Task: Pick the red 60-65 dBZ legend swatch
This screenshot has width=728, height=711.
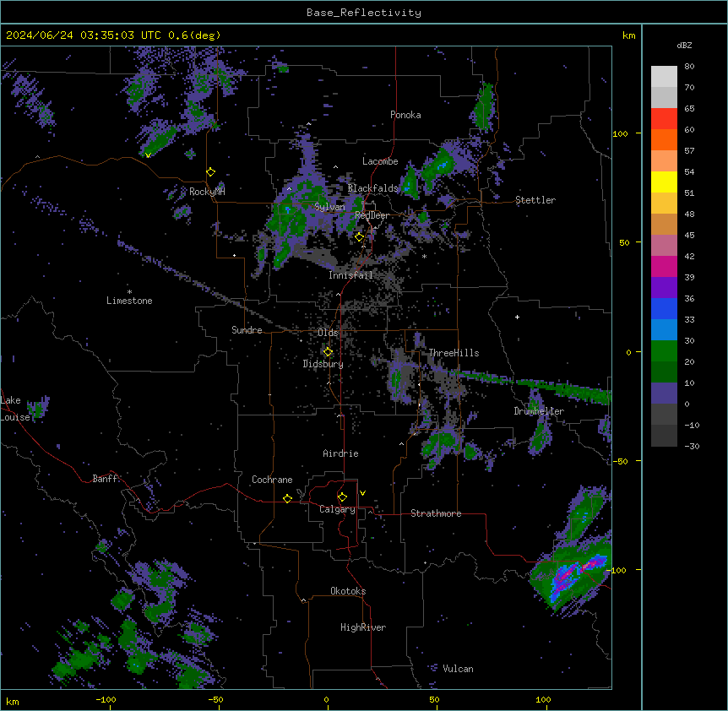Action: 664,119
